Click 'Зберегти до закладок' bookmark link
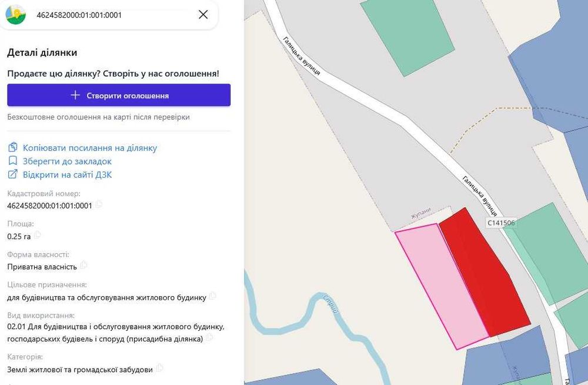588x385 pixels. (67, 161)
